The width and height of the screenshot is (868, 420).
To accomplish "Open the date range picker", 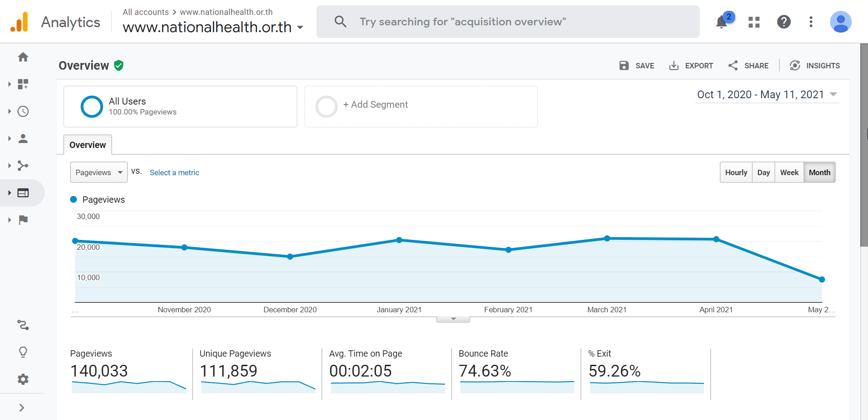I will pos(767,95).
